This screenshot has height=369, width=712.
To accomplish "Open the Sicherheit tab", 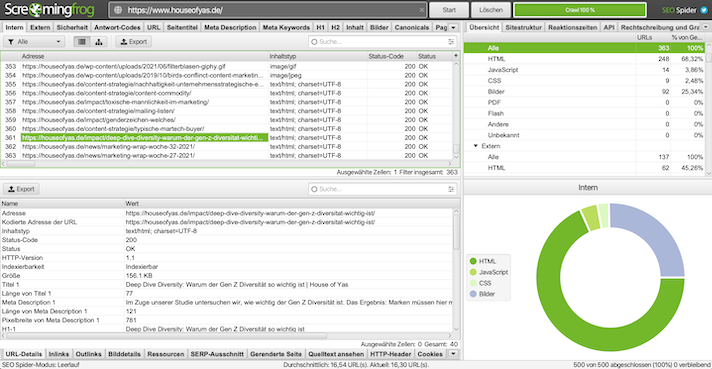I will click(x=72, y=27).
